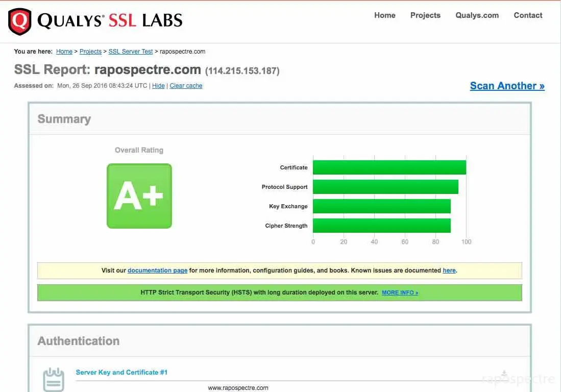Click the Scan Another link

click(x=507, y=86)
